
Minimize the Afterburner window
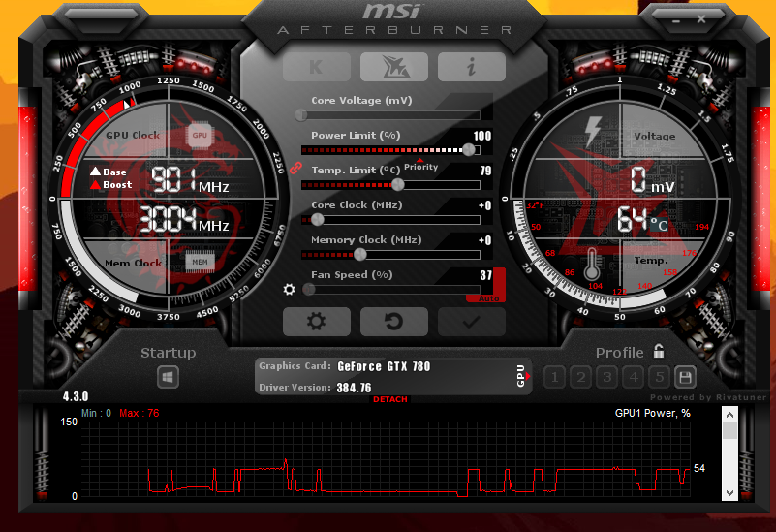(676, 21)
